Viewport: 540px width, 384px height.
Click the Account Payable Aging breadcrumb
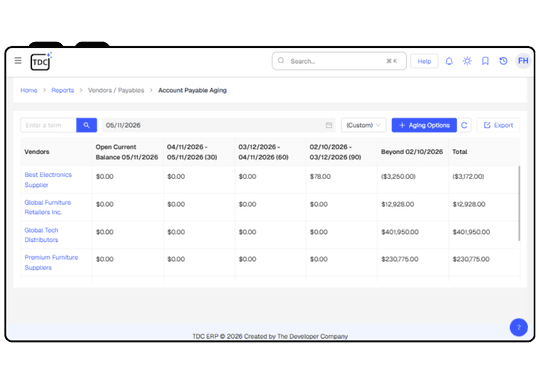pos(192,90)
